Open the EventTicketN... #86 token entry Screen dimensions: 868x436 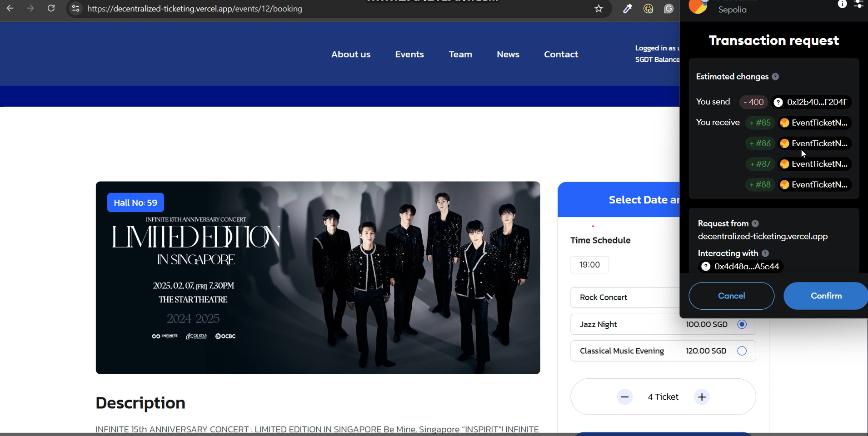point(814,144)
